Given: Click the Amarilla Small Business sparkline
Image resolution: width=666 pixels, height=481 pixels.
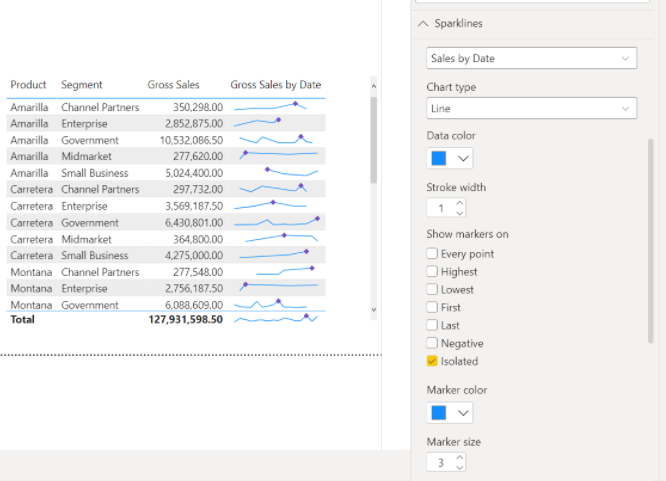Looking at the screenshot, I should [291, 171].
